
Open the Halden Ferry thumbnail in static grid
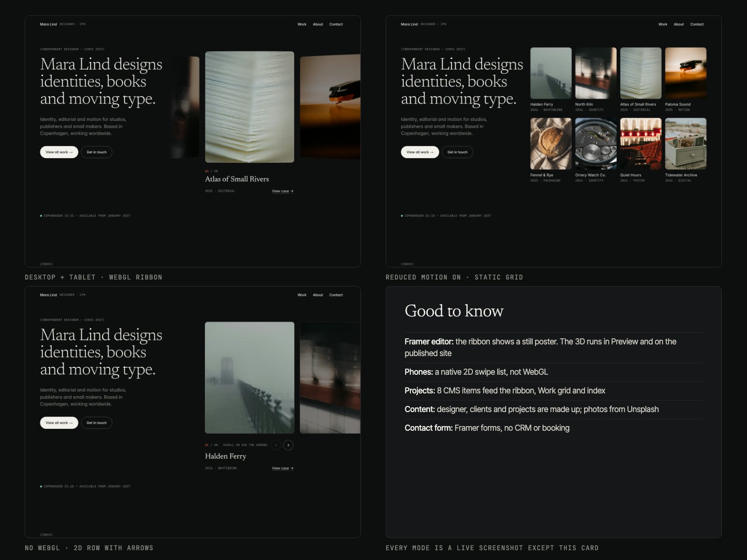click(x=551, y=73)
